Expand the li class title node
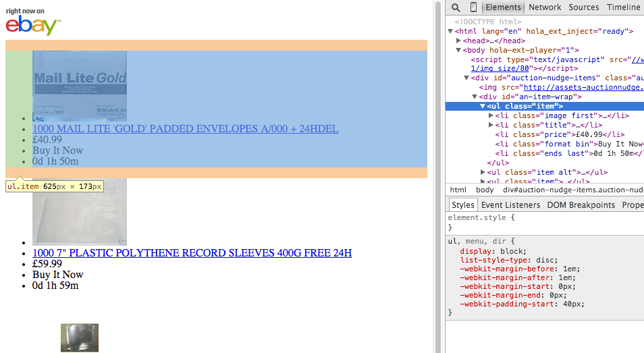The width and height of the screenshot is (644, 353). click(491, 125)
